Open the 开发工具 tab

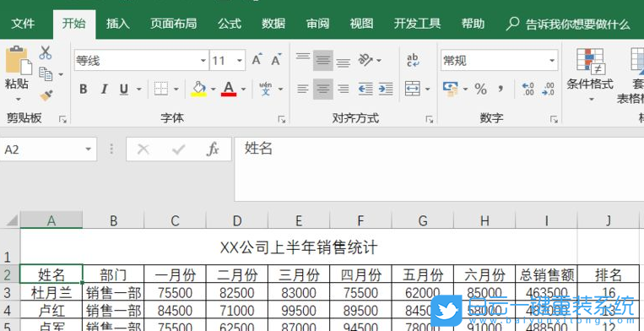[x=417, y=24]
